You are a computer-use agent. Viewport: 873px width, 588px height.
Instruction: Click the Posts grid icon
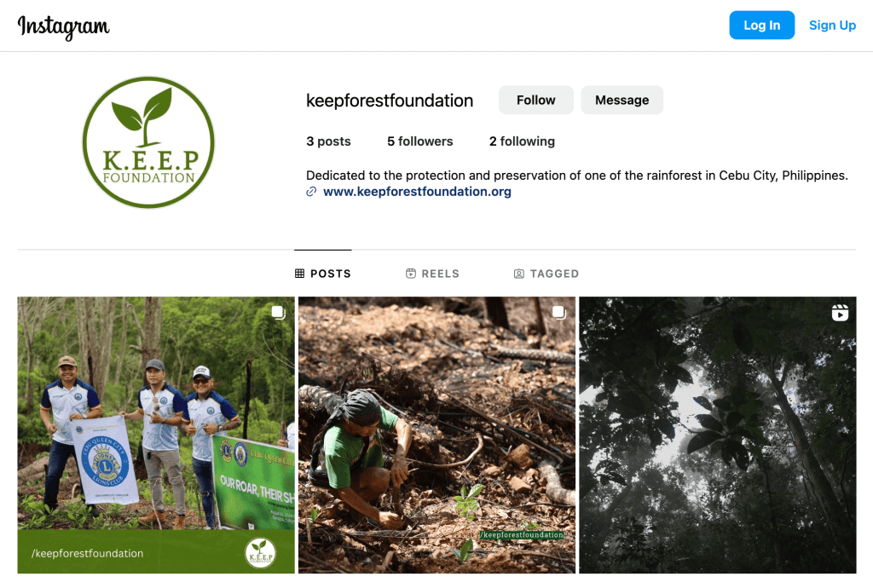point(299,274)
